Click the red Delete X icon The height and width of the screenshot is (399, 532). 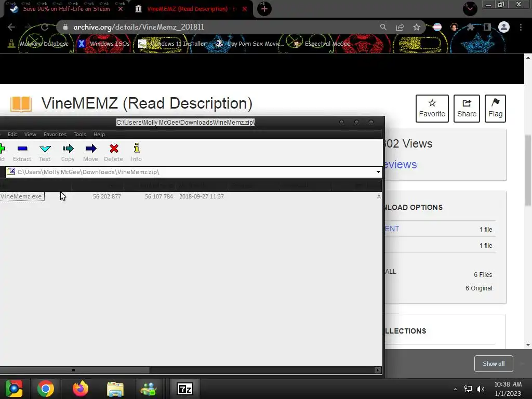pos(114,149)
